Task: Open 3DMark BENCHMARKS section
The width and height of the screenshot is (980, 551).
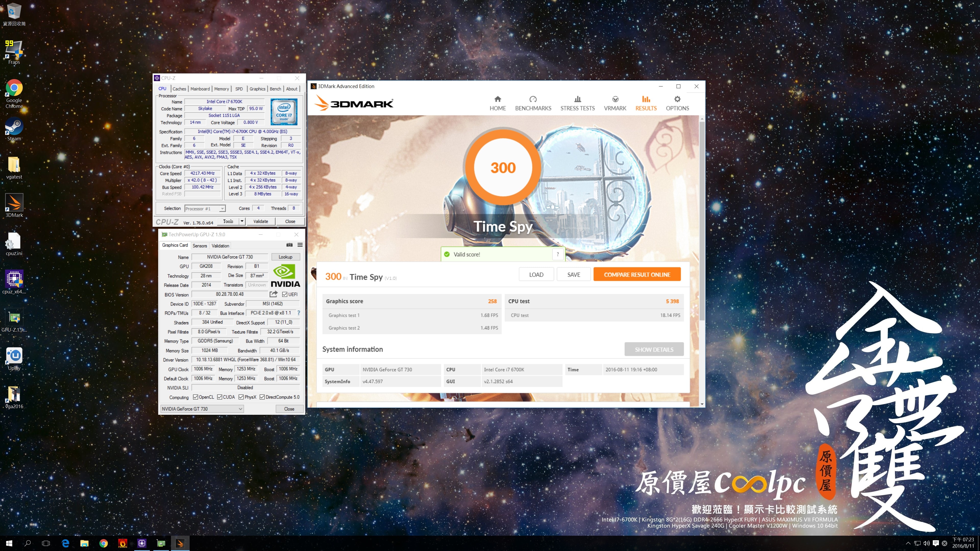Action: coord(533,103)
